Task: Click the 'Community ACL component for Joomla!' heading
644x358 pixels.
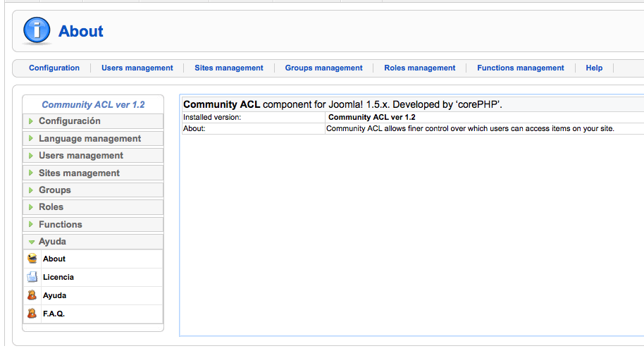Action: pyautogui.click(x=342, y=104)
